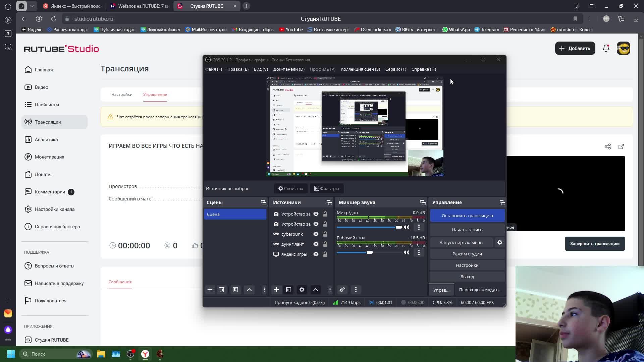Open Scenes panel more options menu
This screenshot has height=362, width=644.
(264, 290)
